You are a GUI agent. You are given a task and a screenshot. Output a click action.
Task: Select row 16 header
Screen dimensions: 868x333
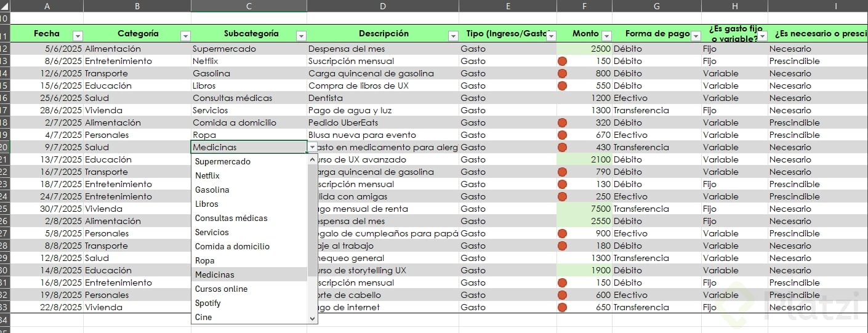5,98
